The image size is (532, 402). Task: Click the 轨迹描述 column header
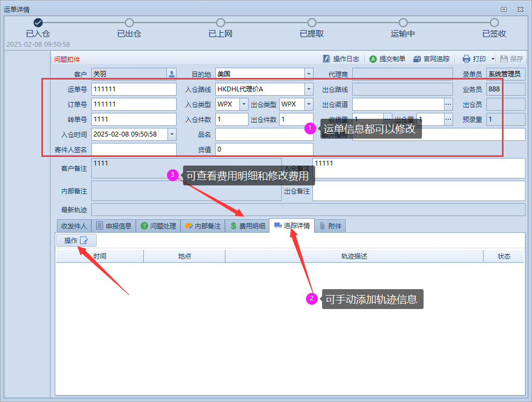point(354,256)
